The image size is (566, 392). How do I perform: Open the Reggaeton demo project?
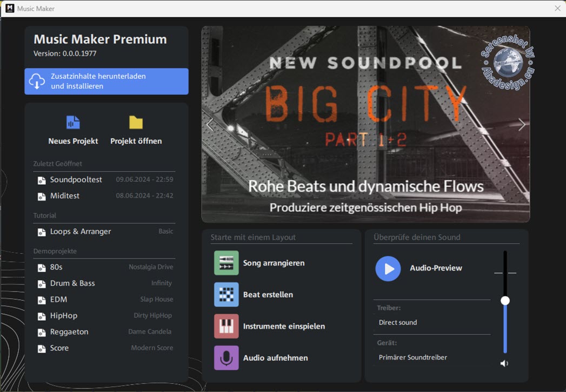[x=105, y=332]
